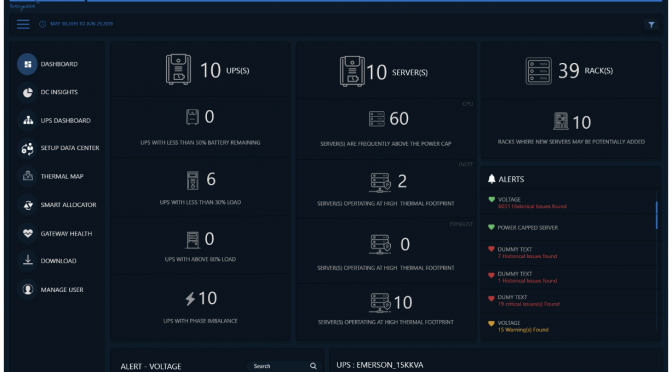672x372 pixels.
Task: Select the Dashboard sidebar icon
Action: coord(27,64)
